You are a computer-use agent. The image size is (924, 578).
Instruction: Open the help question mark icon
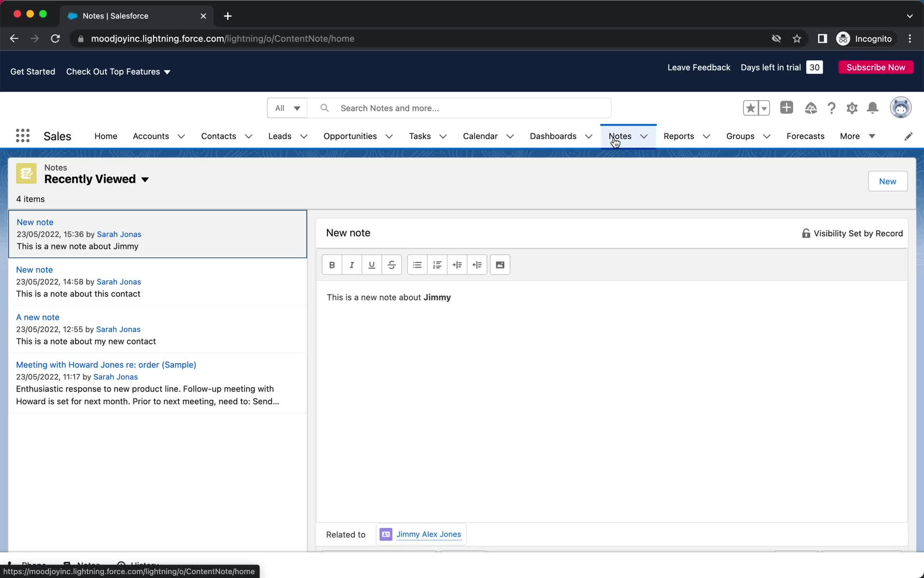(x=832, y=108)
